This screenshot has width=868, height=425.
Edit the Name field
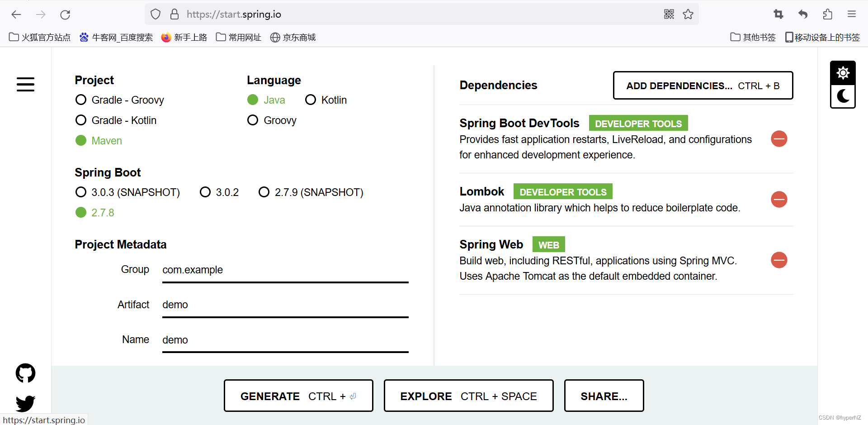pyautogui.click(x=285, y=340)
